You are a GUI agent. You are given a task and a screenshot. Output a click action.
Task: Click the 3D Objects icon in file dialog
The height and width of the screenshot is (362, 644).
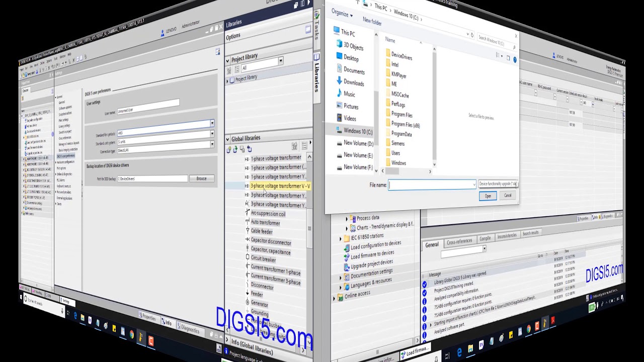pos(339,45)
